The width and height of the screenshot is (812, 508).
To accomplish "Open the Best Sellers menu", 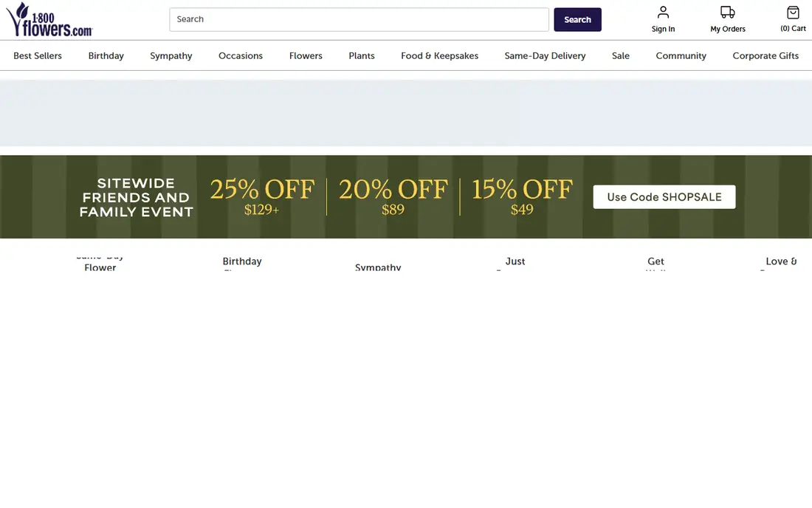I will (x=38, y=56).
